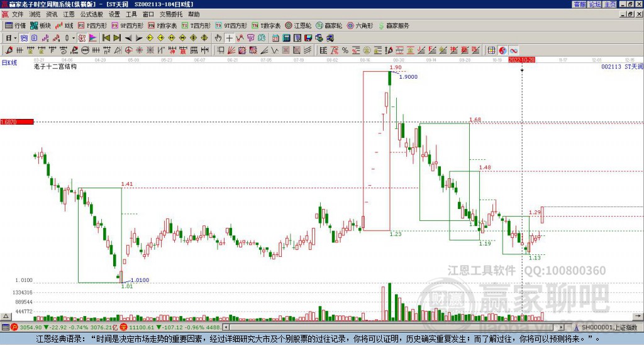This screenshot has height=345, width=644.
Task: Select the Gann fan lines tool
Action: pos(231,50)
